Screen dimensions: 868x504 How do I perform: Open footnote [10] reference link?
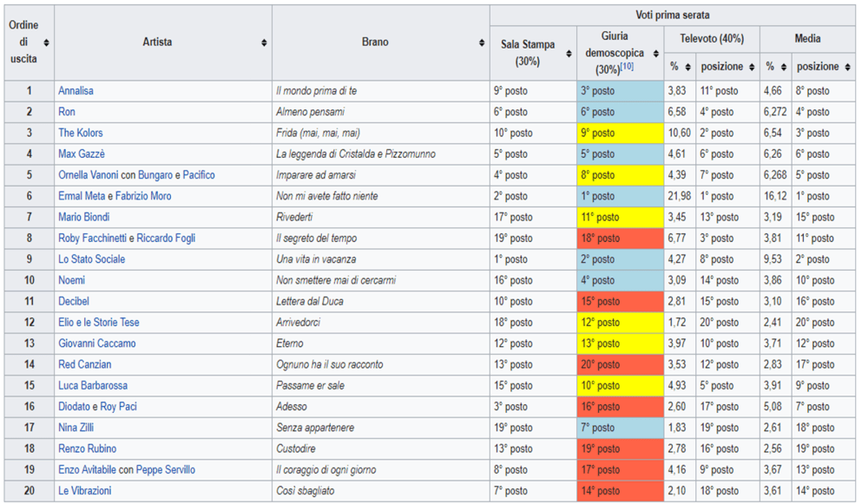tap(626, 68)
